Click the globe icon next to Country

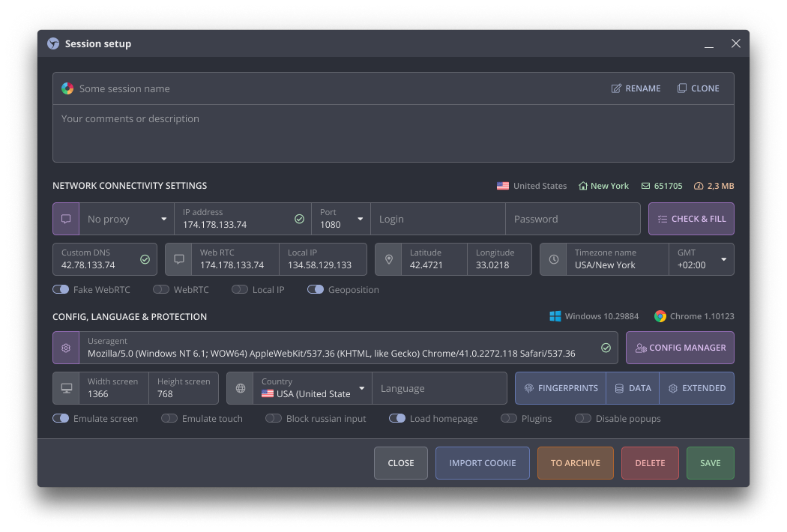[x=241, y=388]
